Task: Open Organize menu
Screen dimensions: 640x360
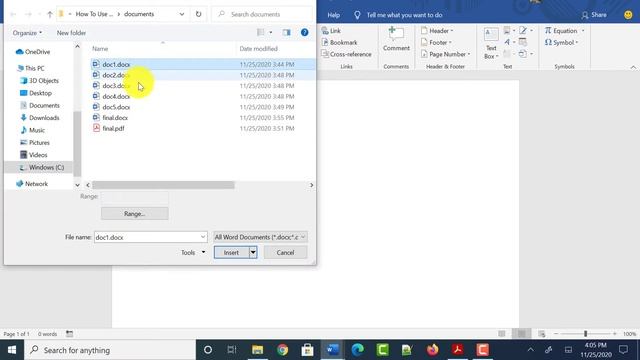Action: (27, 33)
